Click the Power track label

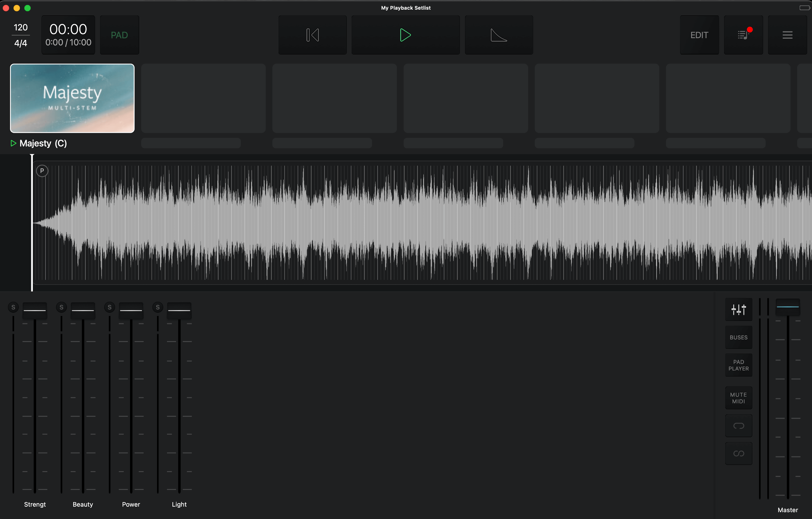tap(131, 504)
